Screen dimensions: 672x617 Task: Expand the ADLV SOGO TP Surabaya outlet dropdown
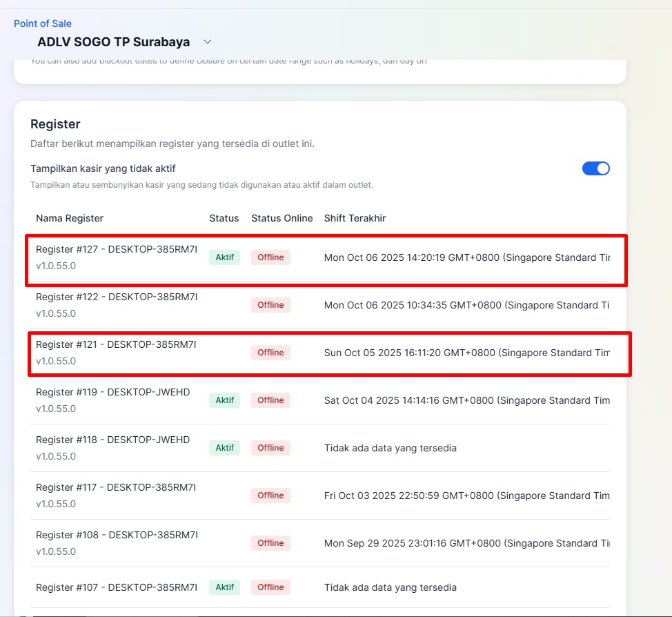pyautogui.click(x=208, y=42)
